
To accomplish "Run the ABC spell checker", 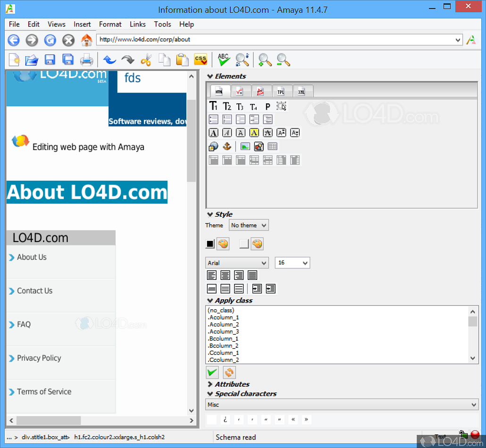I will tap(223, 60).
